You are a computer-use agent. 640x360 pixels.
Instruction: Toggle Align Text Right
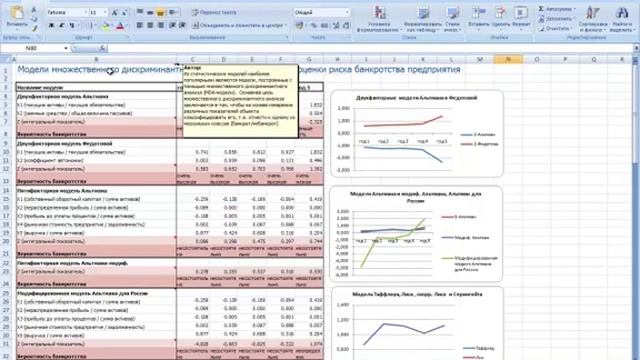pos(160,26)
